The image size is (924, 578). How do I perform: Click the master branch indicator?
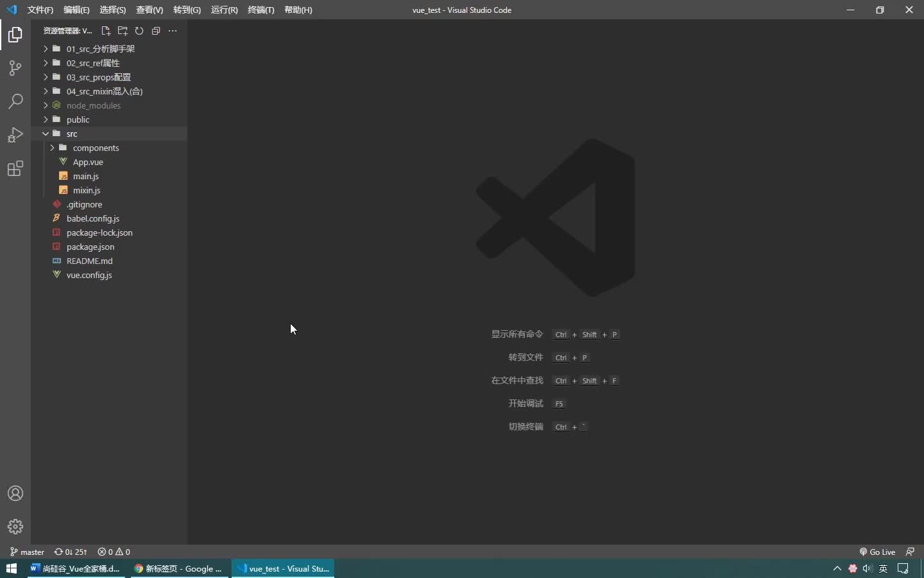tap(27, 552)
